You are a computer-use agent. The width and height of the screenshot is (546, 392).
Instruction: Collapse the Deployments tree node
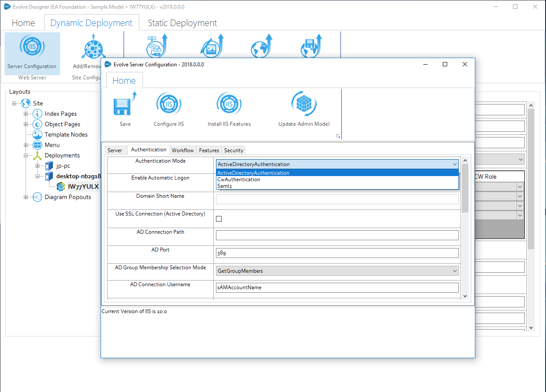pos(26,156)
